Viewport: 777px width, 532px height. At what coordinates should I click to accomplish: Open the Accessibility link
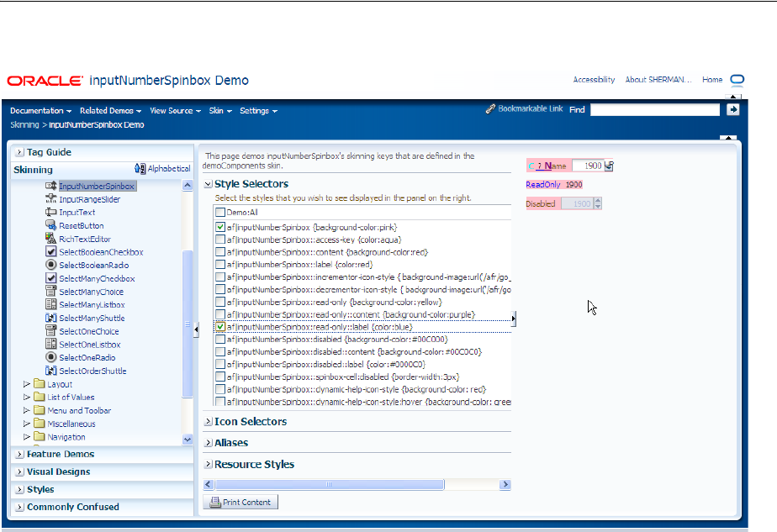(x=594, y=79)
